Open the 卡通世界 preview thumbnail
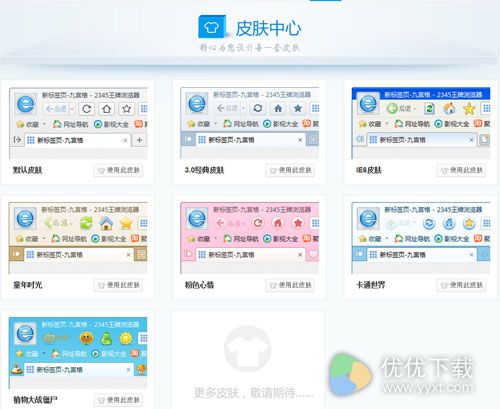Image resolution: width=500 pixels, height=409 pixels. pos(421,238)
